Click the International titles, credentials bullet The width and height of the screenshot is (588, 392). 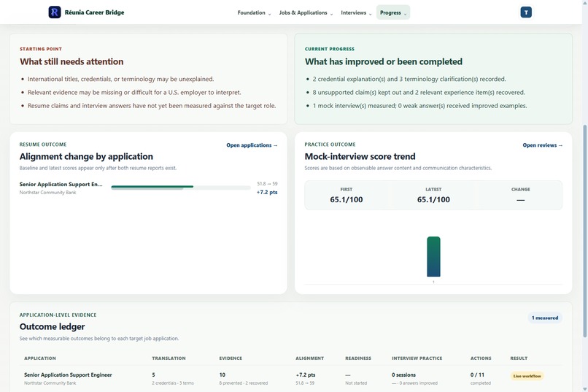coord(121,79)
